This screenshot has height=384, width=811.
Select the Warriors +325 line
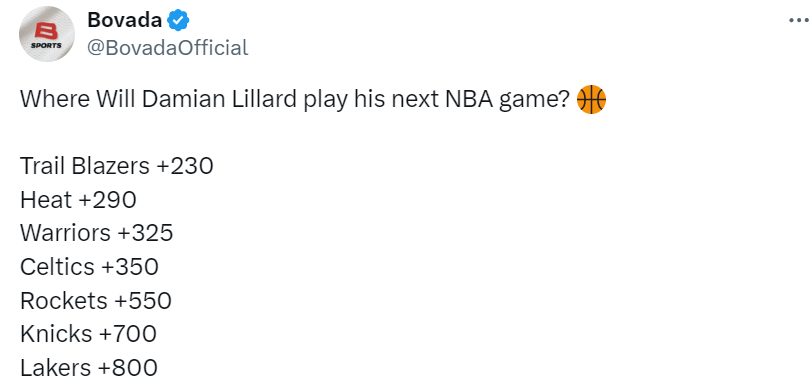97,233
